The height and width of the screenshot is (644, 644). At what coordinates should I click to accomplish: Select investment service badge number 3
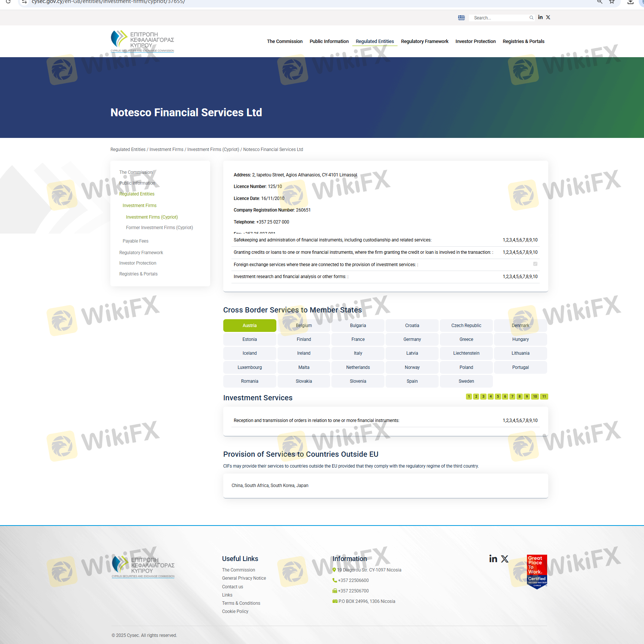point(484,397)
